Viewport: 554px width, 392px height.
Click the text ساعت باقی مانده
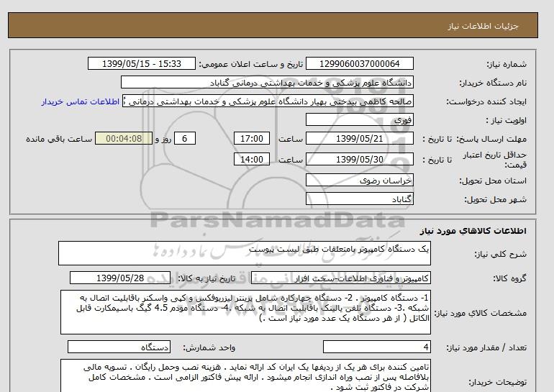coord(59,139)
